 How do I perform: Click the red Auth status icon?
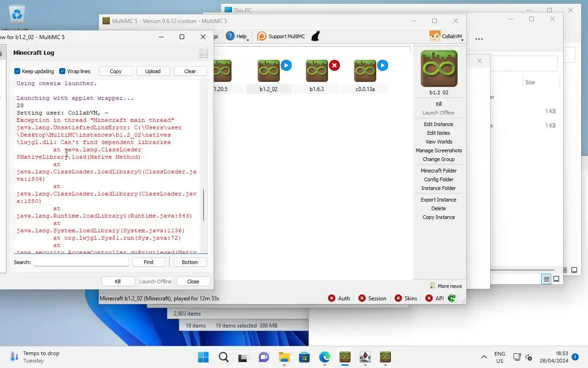point(332,298)
